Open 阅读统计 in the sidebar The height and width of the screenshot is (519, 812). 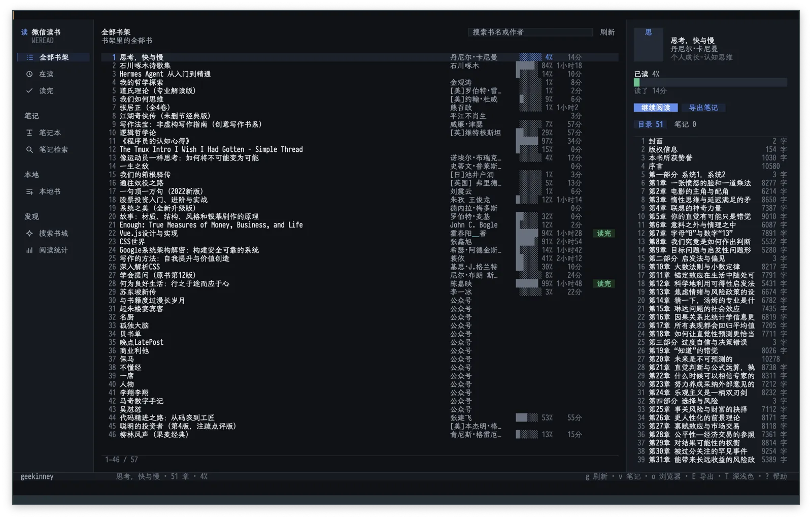tap(53, 250)
